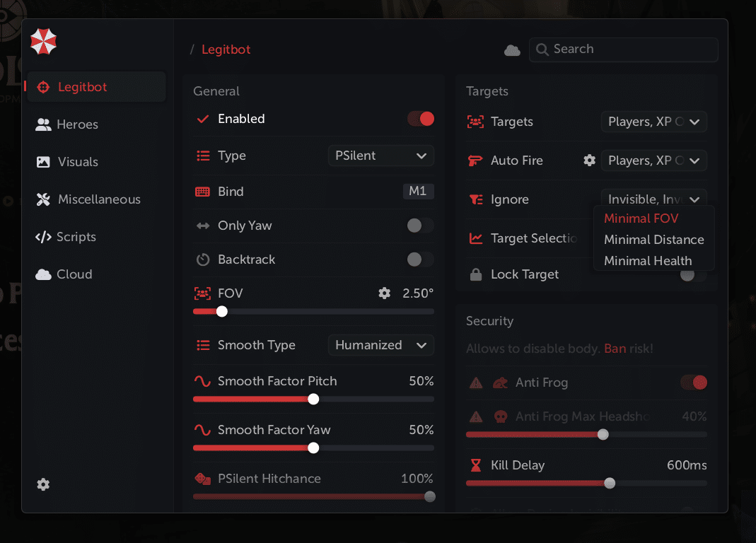Open the Type PSilent dropdown

pyautogui.click(x=380, y=156)
